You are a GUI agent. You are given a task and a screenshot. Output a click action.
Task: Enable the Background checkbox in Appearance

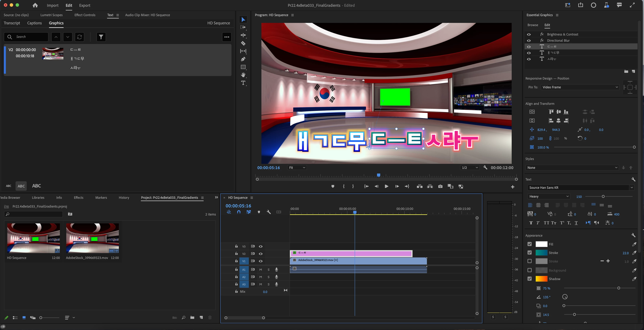point(530,270)
